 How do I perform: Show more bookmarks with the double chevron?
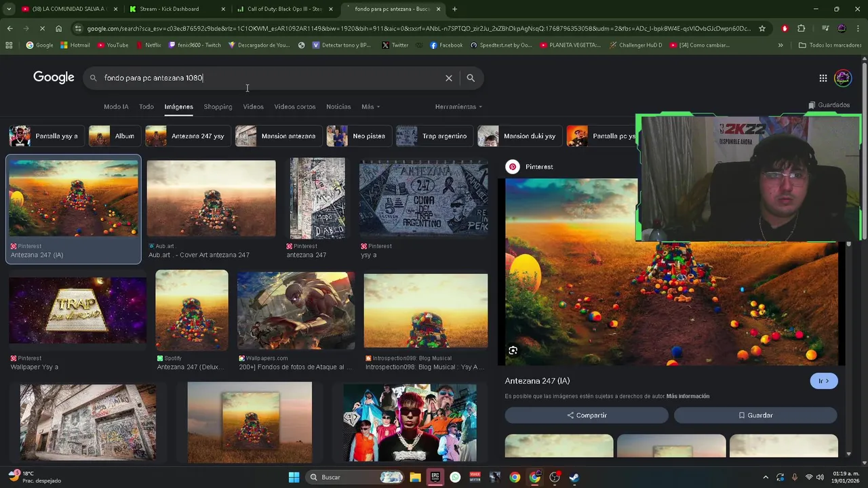[x=781, y=45]
